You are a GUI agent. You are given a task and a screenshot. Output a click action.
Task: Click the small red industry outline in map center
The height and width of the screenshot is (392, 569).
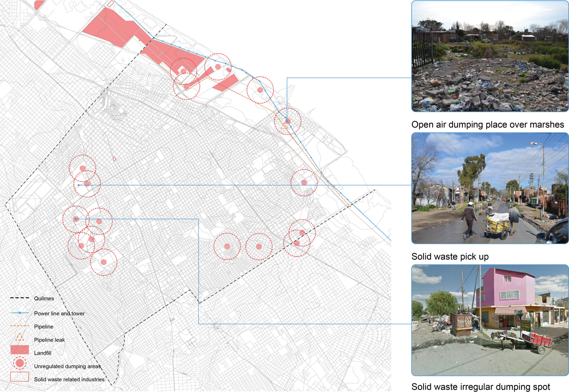(114, 159)
